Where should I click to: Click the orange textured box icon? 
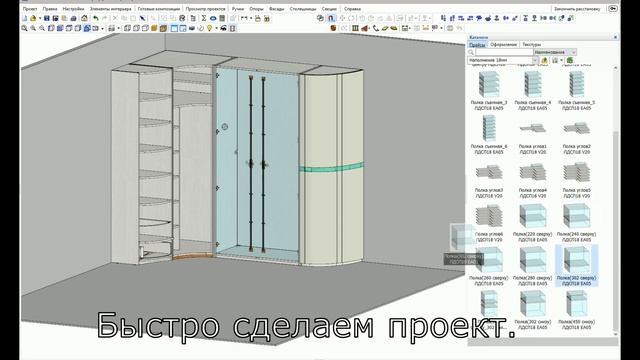(x=163, y=28)
